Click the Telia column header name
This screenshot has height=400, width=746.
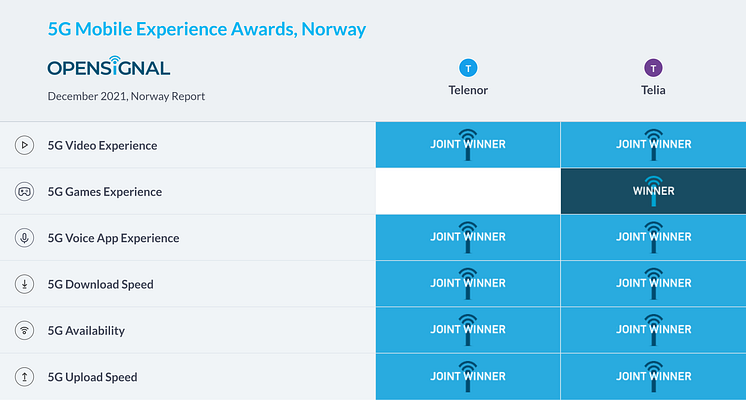[653, 90]
